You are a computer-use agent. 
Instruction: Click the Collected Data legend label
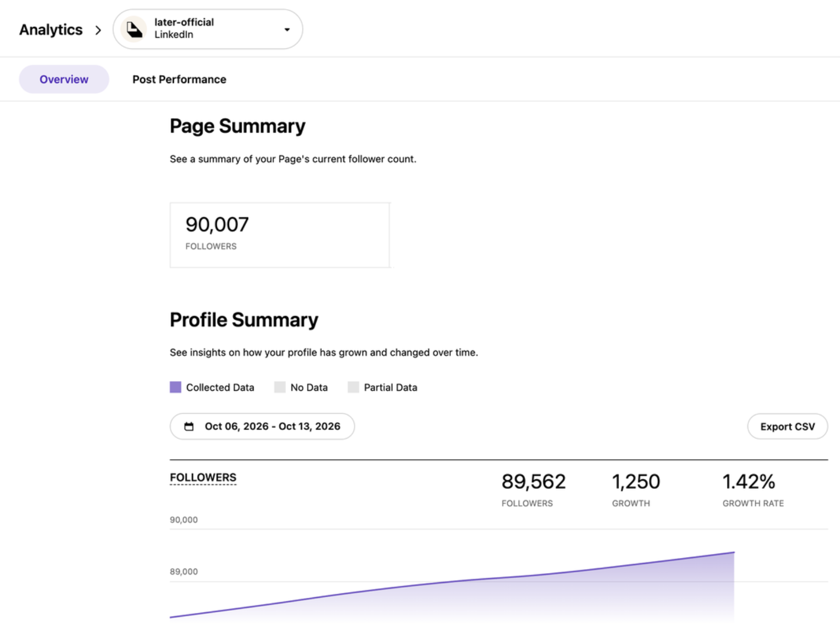220,387
